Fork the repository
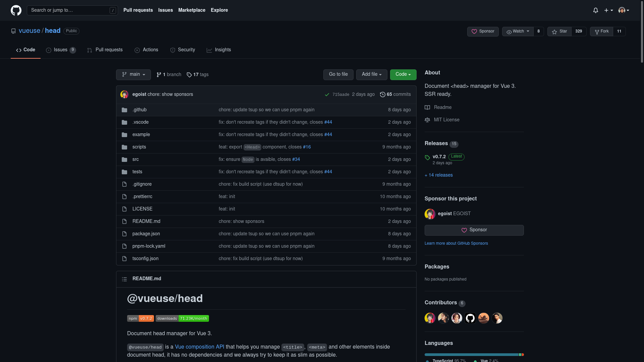Viewport: 644px width, 362px height. click(601, 32)
